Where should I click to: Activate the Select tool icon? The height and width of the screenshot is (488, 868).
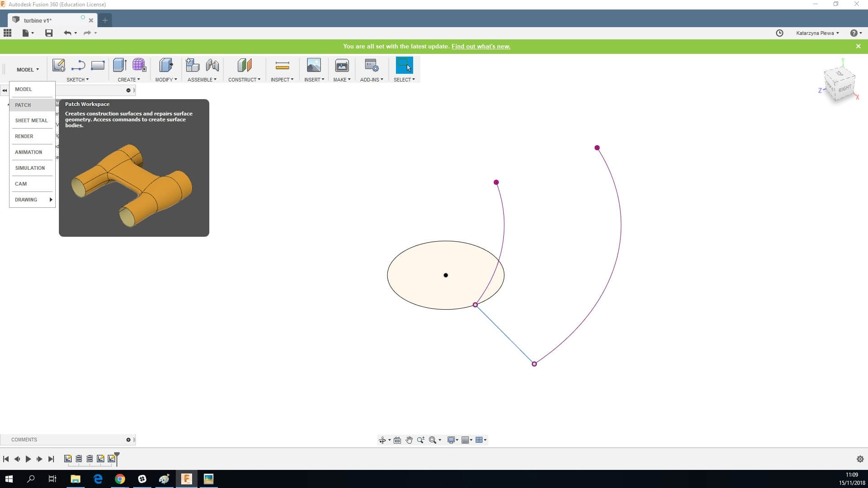click(x=404, y=65)
